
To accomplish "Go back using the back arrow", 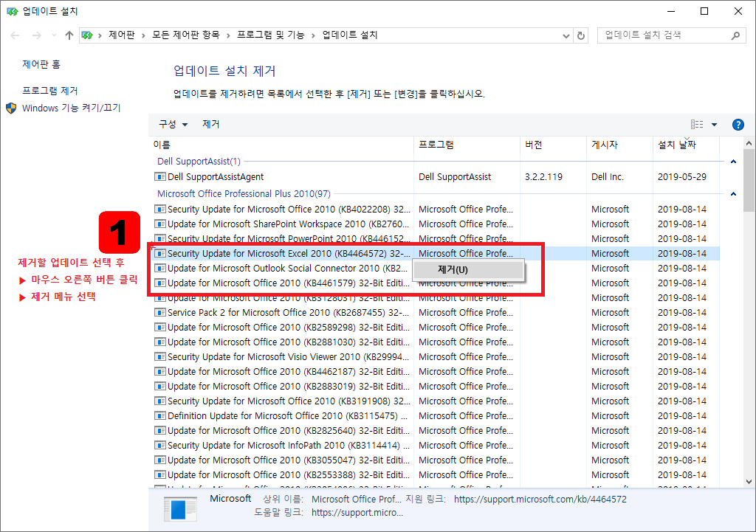I will click(x=15, y=35).
